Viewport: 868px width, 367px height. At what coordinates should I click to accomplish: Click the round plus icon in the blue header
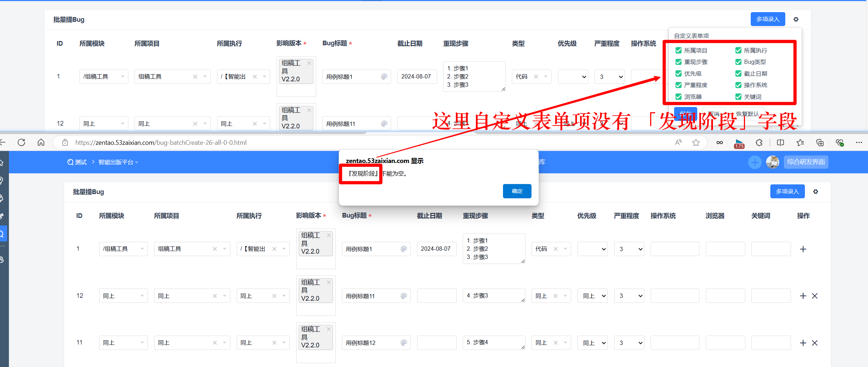755,162
